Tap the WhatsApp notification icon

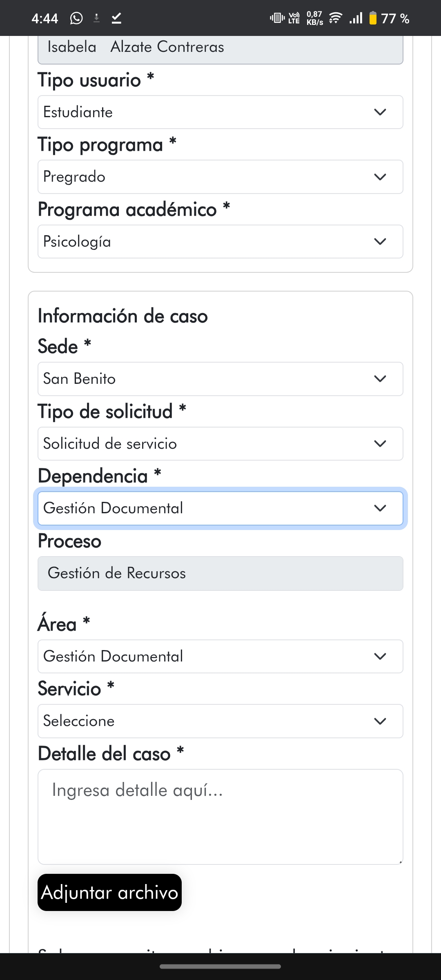[x=76, y=18]
